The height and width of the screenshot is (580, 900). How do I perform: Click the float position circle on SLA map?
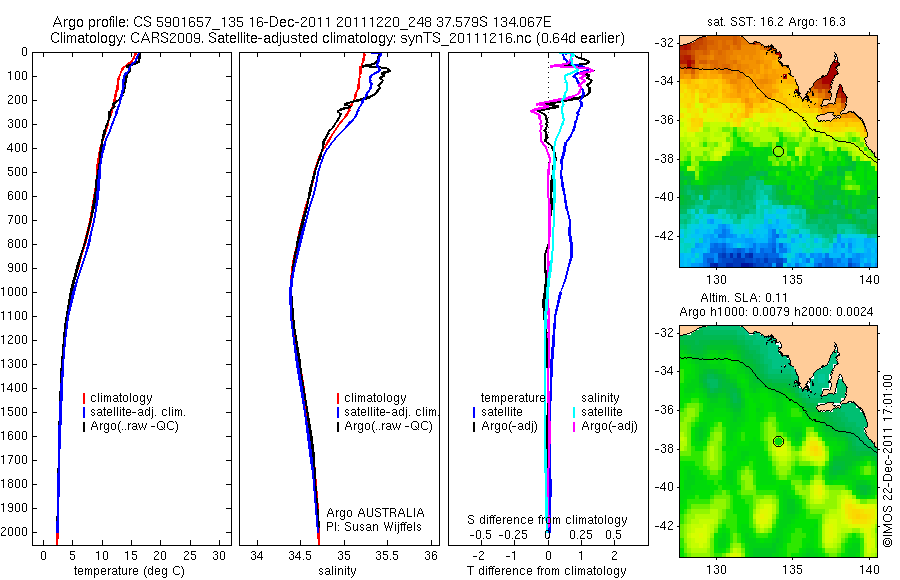(x=778, y=441)
